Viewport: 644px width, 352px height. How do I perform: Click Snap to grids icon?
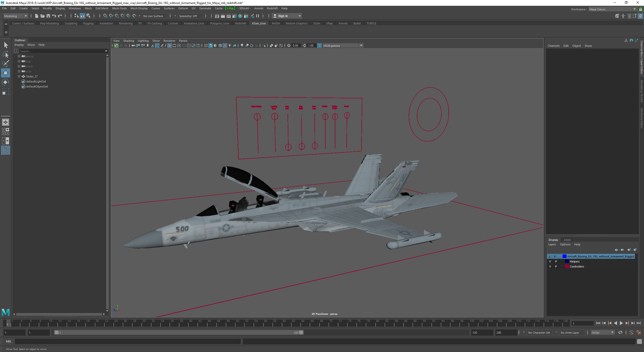click(105, 16)
